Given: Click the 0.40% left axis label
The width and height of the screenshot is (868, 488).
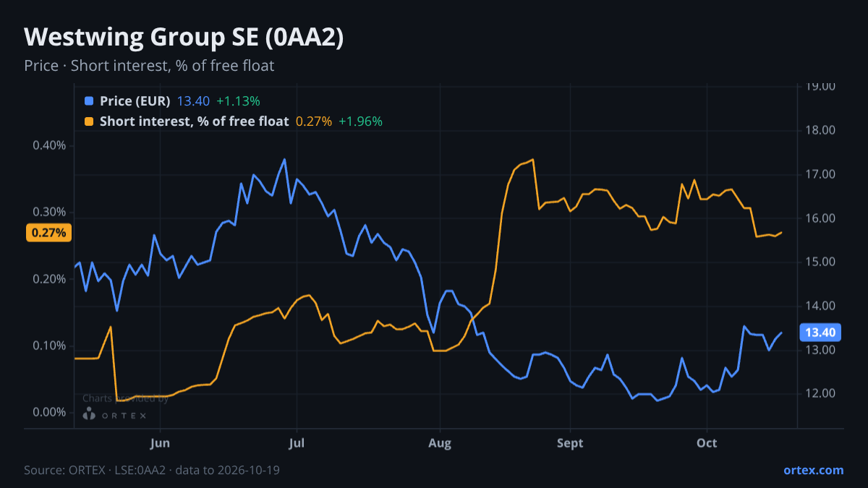Looking at the screenshot, I should click(x=49, y=145).
